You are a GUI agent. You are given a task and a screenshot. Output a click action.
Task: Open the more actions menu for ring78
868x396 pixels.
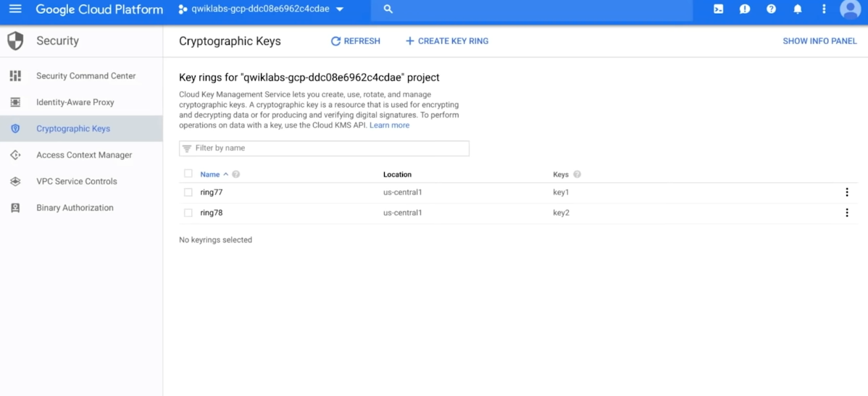(x=846, y=213)
